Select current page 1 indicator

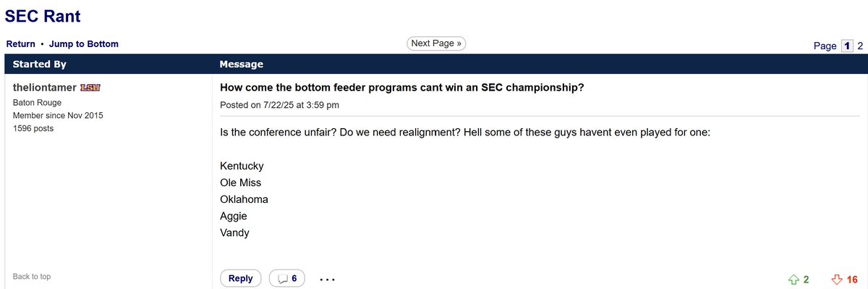pos(847,46)
